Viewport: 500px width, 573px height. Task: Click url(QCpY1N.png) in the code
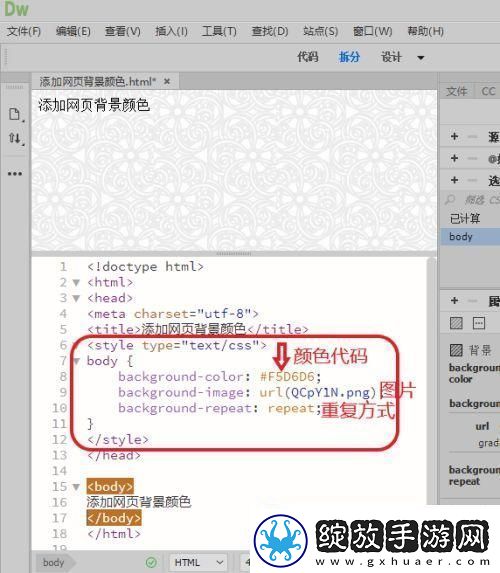[318, 392]
